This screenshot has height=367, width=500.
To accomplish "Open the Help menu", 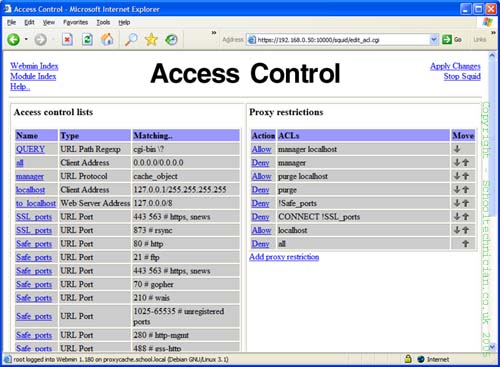I will click(124, 22).
